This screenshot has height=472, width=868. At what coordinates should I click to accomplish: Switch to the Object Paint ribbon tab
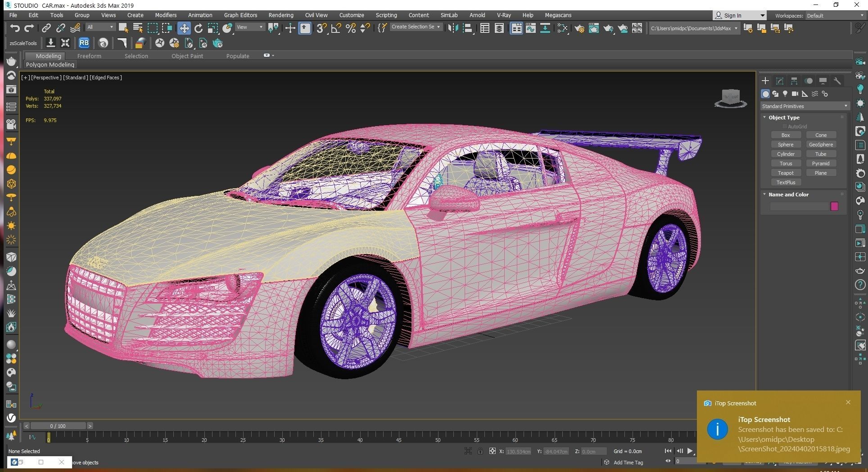click(x=187, y=56)
